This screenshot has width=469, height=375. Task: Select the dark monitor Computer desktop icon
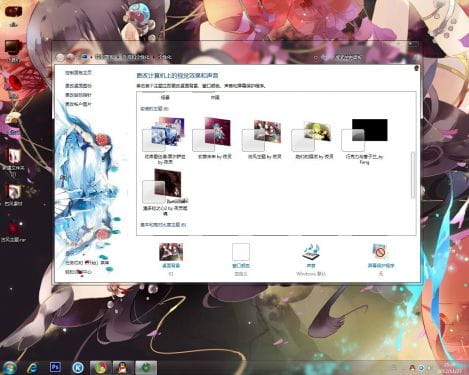(13, 51)
